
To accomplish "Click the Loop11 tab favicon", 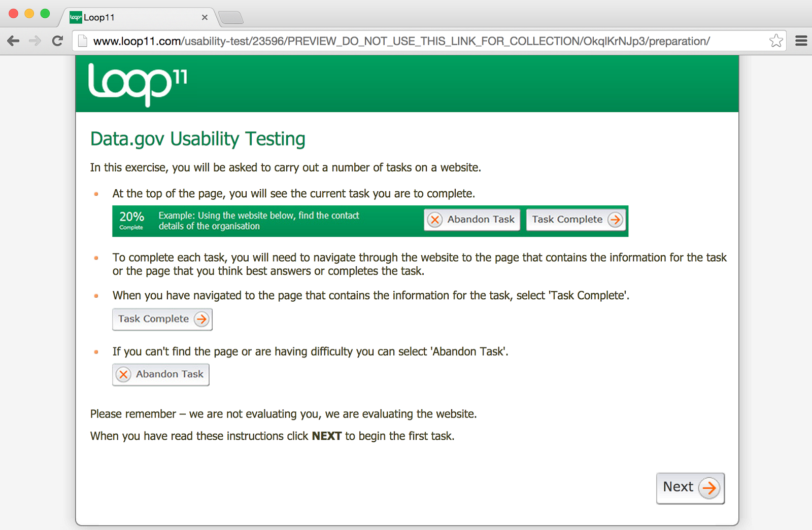I will tap(76, 17).
